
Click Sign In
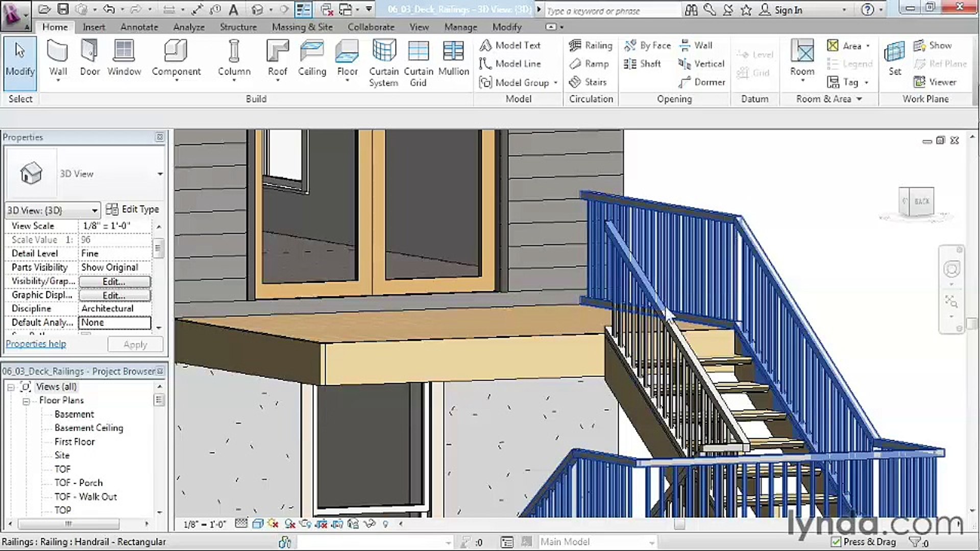click(781, 10)
